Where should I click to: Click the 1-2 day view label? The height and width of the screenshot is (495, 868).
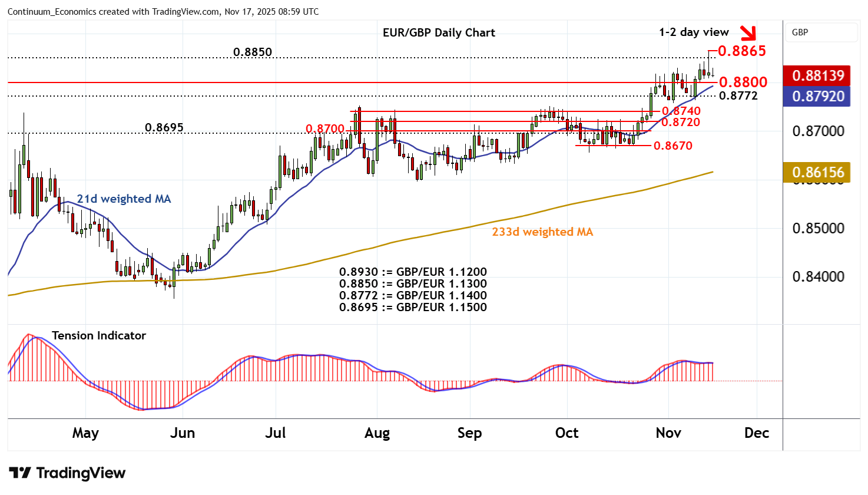[694, 32]
